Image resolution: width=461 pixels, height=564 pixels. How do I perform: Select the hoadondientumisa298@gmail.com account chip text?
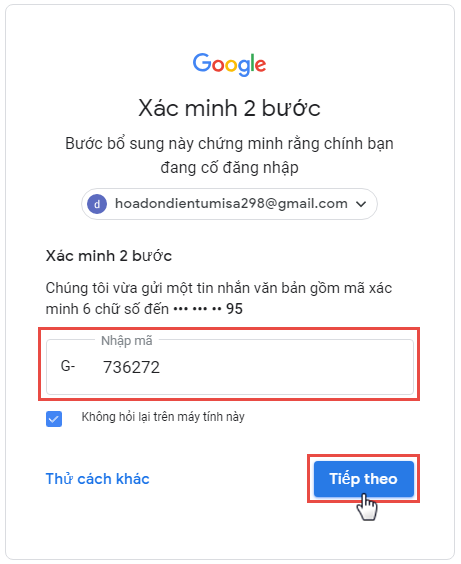click(231, 204)
